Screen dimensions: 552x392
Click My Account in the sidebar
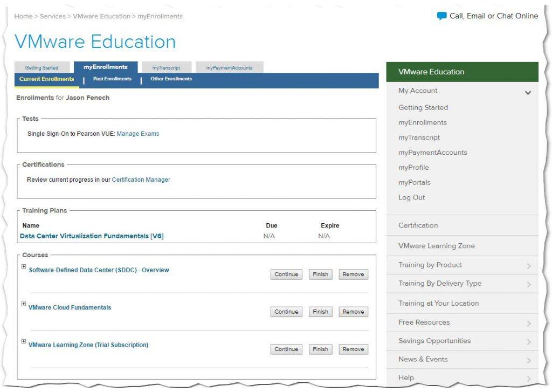418,91
